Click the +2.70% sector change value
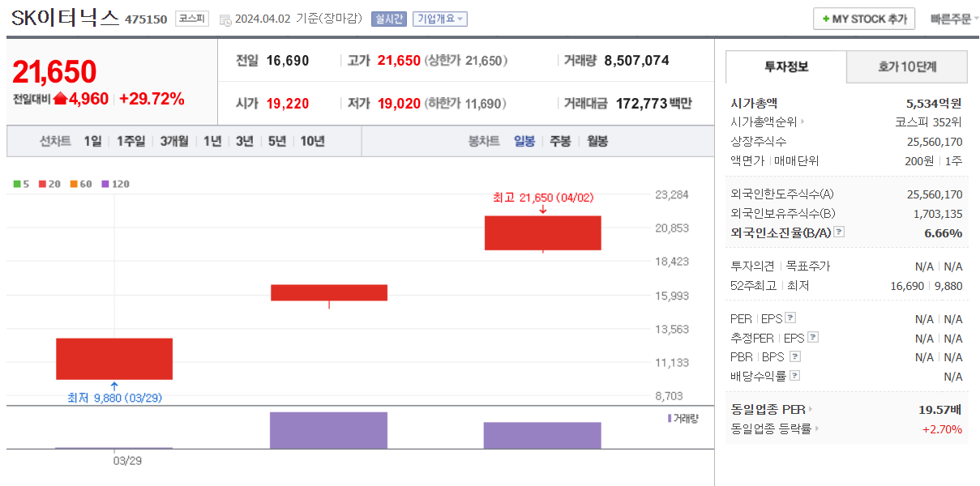980x486 pixels. (943, 428)
